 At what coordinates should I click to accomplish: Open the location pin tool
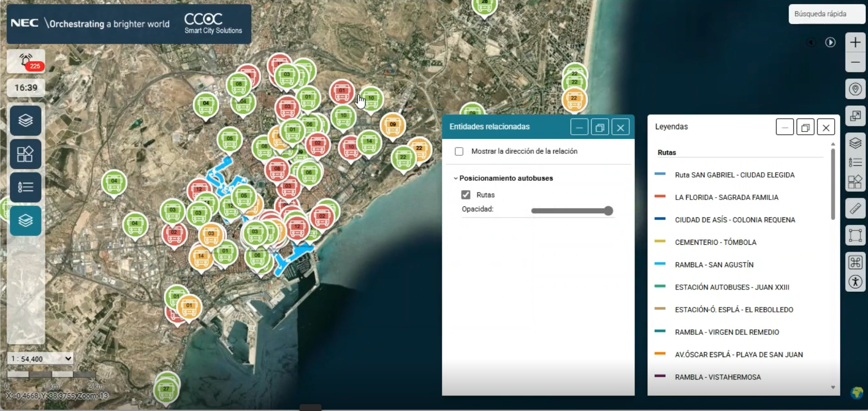point(855,89)
